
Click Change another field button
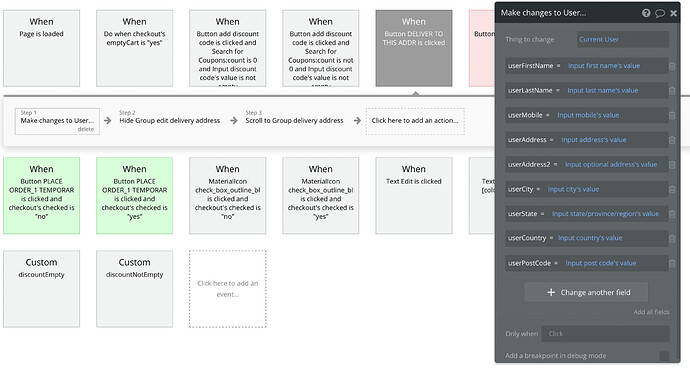point(586,292)
